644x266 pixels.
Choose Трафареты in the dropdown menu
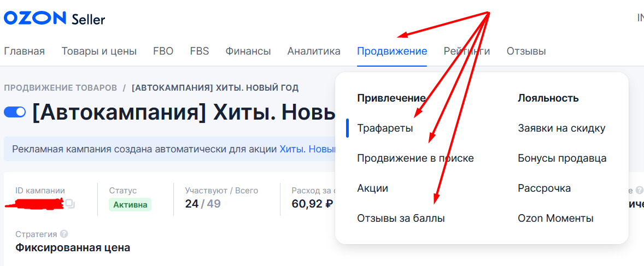click(x=385, y=128)
